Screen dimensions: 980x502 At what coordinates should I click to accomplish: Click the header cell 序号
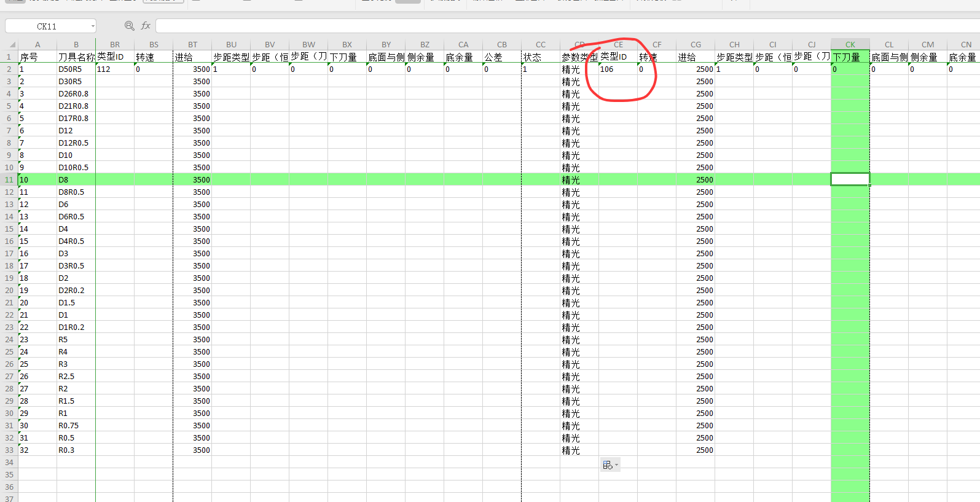(37, 57)
